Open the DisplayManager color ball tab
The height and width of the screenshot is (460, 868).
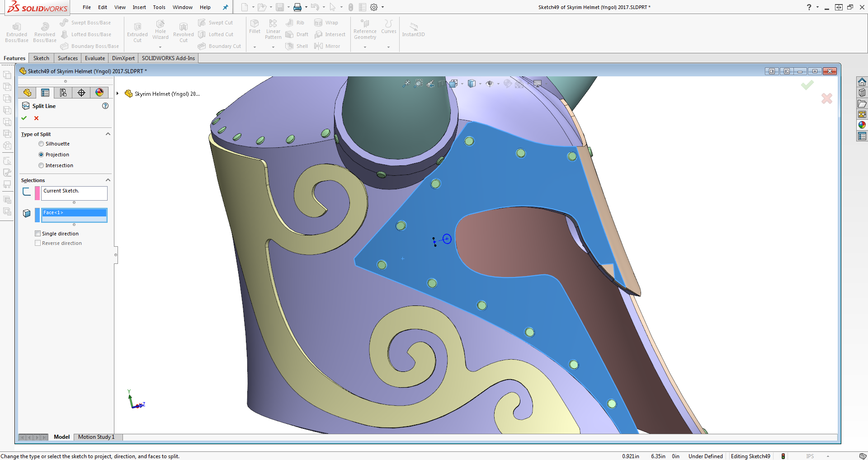(99, 93)
